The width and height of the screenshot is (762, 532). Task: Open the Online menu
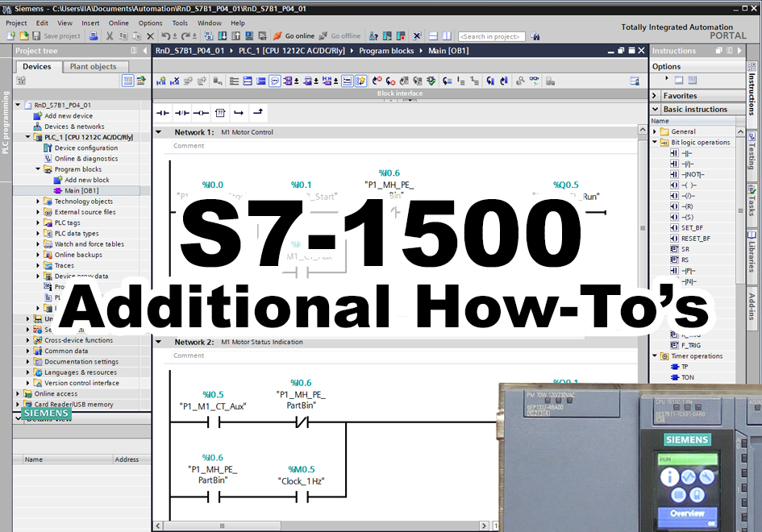tap(119, 23)
